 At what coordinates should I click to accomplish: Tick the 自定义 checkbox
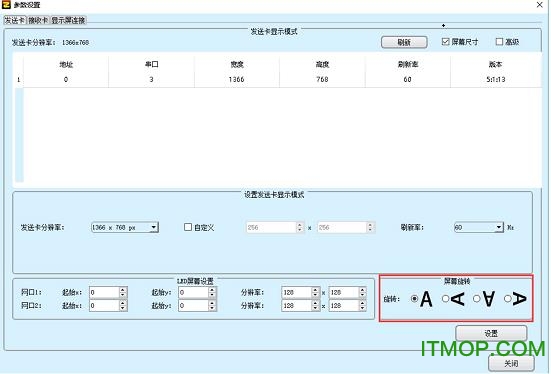[188, 227]
